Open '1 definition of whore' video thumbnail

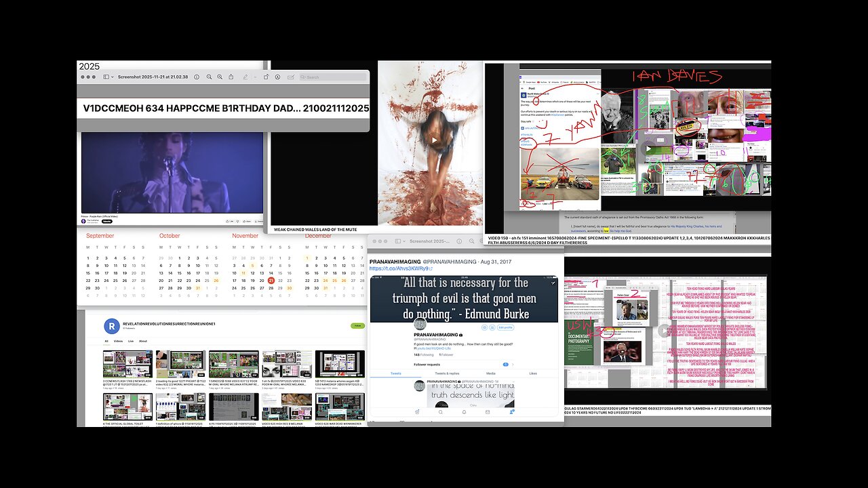[180, 407]
